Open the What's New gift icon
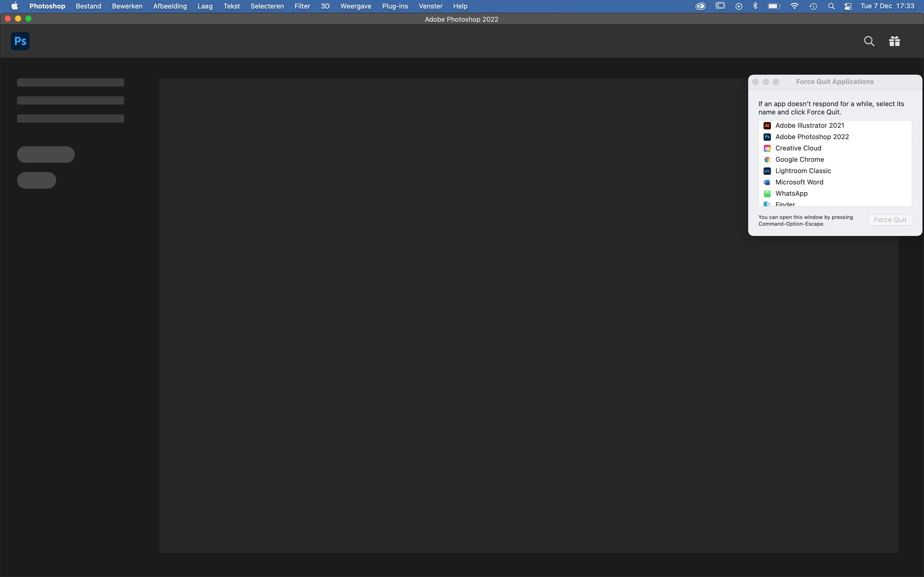The height and width of the screenshot is (577, 924). pos(894,41)
